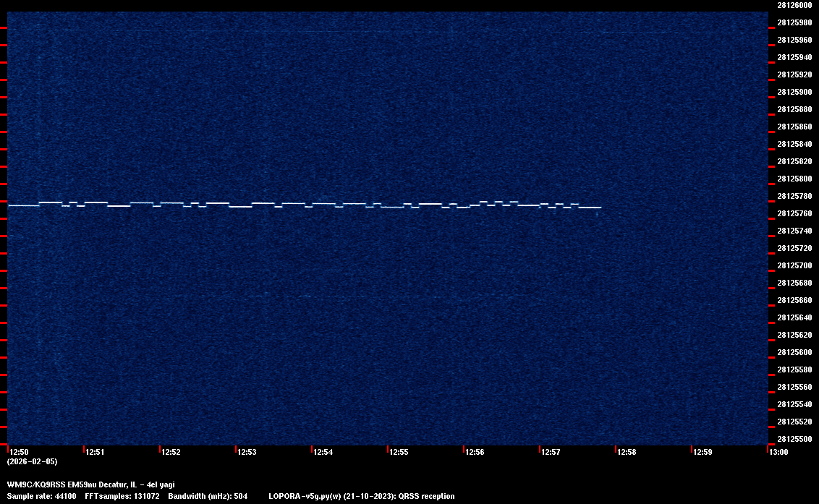Click the 28126000 frequency label
The image size is (819, 504).
tap(794, 5)
